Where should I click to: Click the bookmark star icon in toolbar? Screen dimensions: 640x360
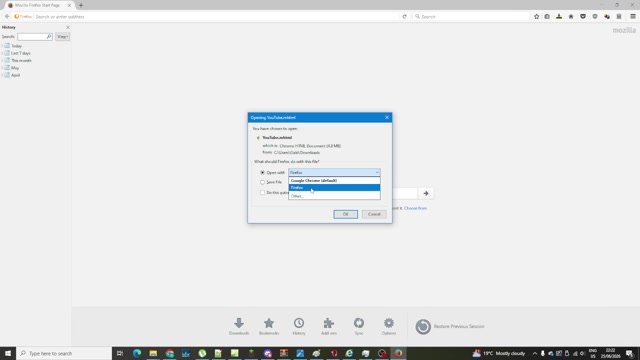pyautogui.click(x=536, y=16)
